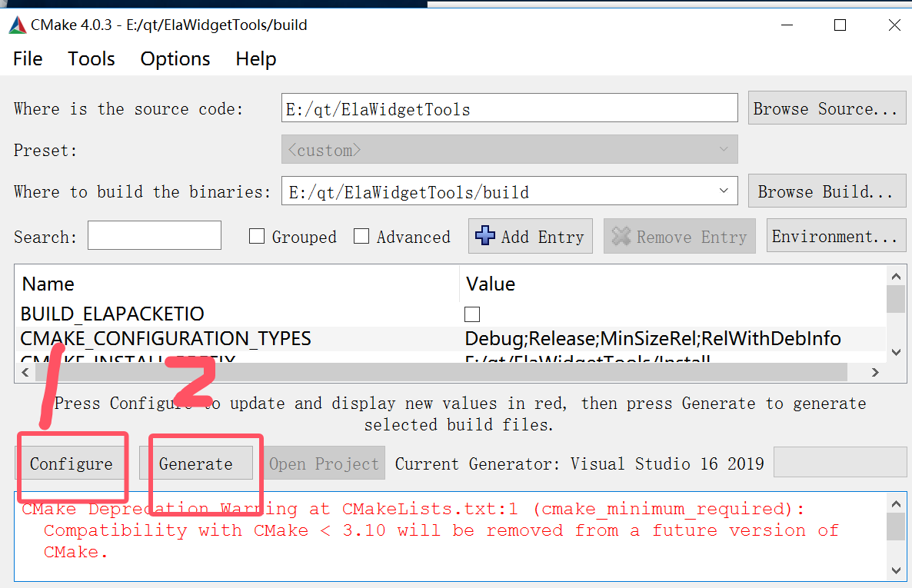912x588 pixels.
Task: Click cache list scroll down arrow
Action: pos(896,352)
